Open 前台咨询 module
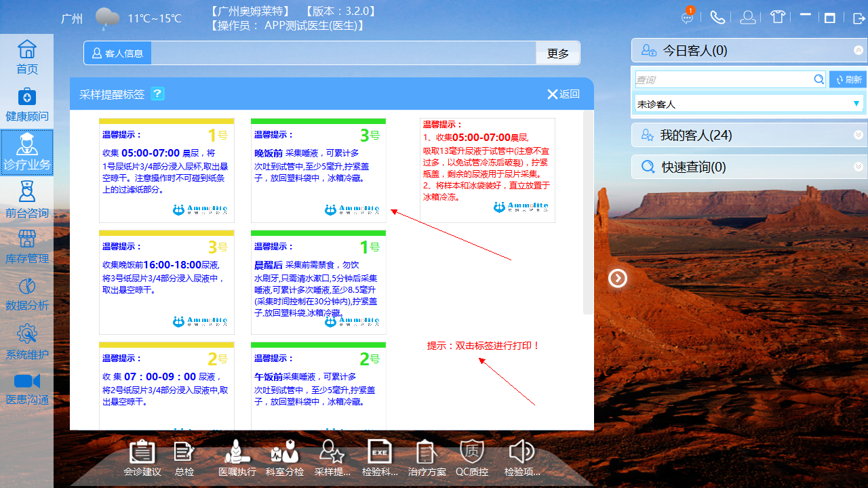Image resolution: width=868 pixels, height=488 pixels. [27, 201]
